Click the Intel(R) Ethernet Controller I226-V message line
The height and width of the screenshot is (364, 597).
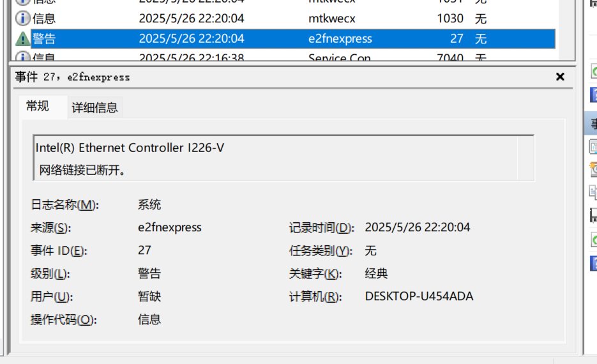(130, 148)
